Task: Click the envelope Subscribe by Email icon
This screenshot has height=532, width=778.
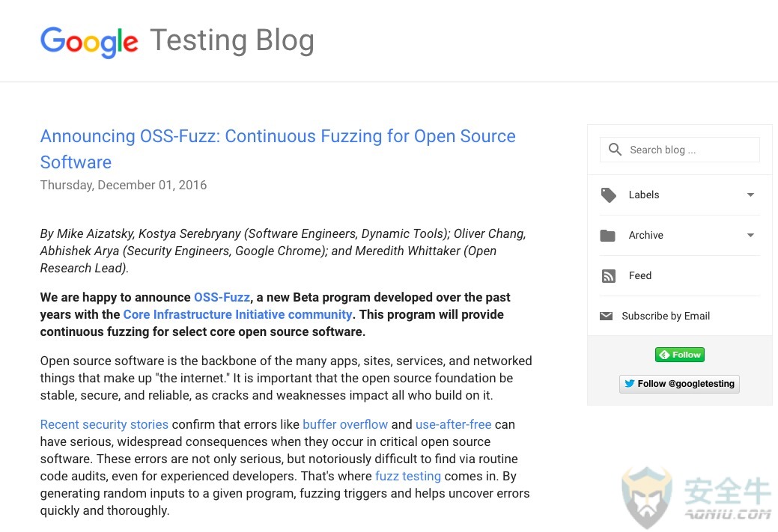Action: (606, 316)
